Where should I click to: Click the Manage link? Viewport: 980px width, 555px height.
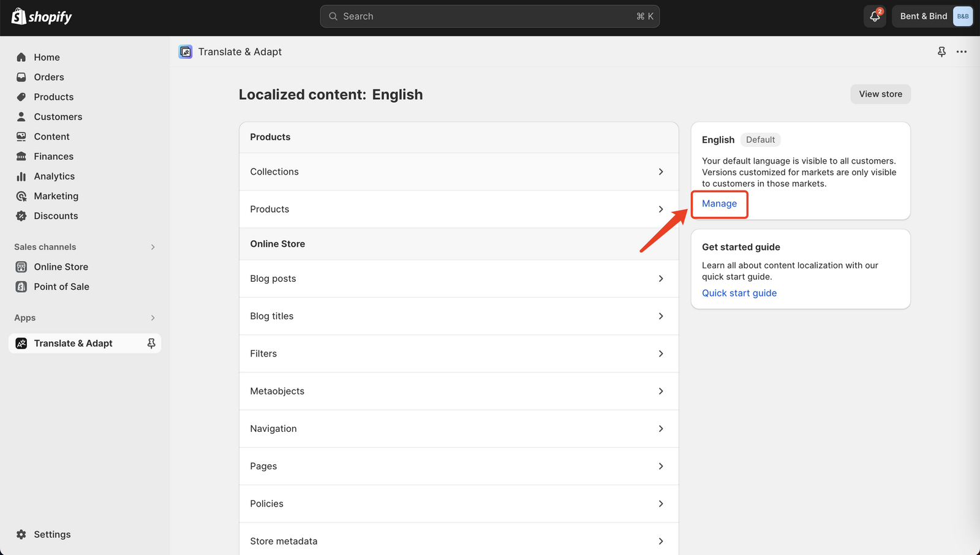click(719, 204)
